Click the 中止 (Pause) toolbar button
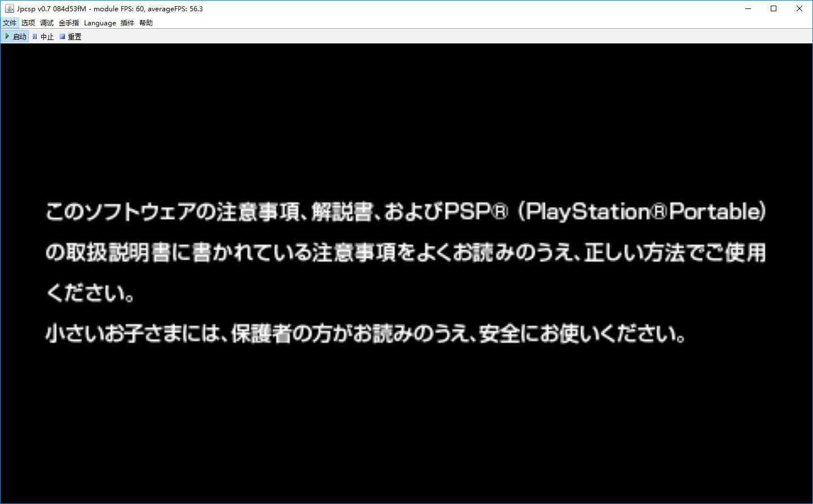The height and width of the screenshot is (504, 813). pos(43,37)
